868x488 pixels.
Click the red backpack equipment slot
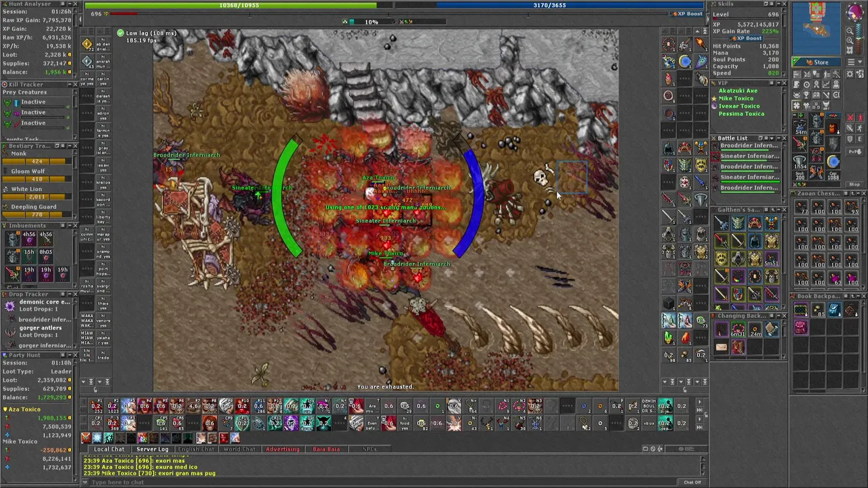[833, 128]
